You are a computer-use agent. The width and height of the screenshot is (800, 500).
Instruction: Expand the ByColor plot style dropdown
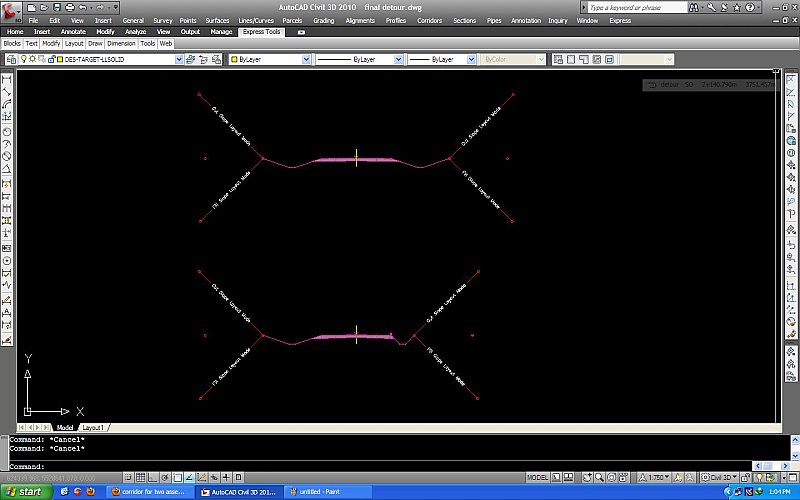coord(541,60)
